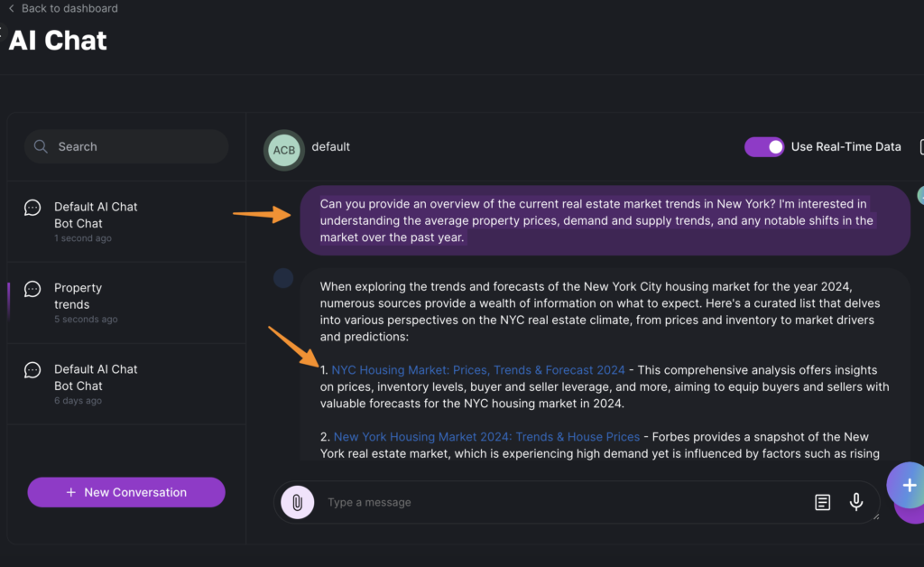Screen dimensions: 924x567
Task: Click the default chatbot name label
Action: (x=330, y=146)
